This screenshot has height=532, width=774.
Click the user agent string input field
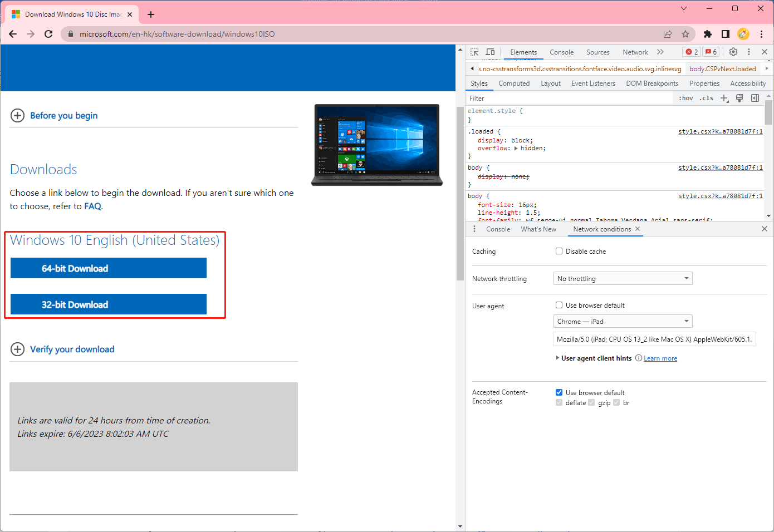[654, 339]
